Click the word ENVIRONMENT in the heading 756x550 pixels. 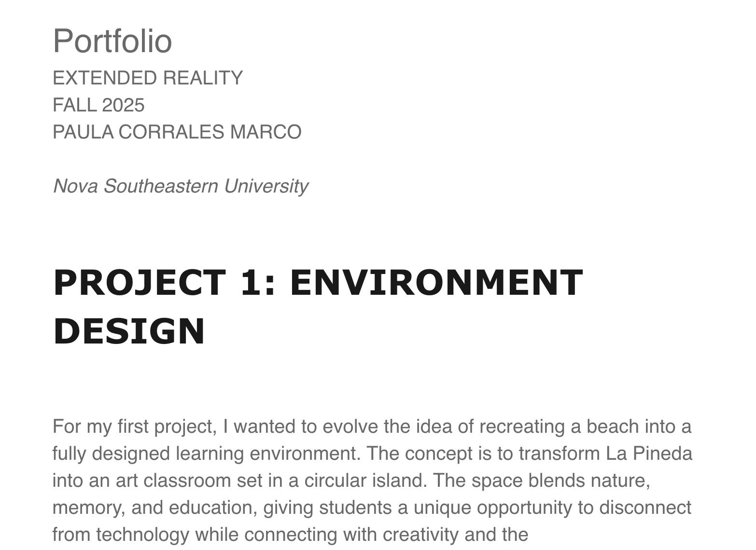(436, 283)
